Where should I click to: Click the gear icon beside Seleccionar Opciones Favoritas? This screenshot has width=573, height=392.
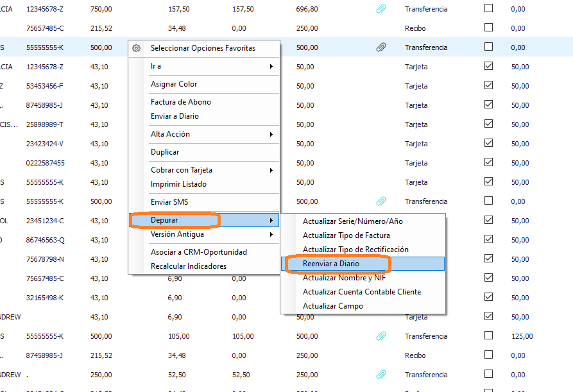[135, 48]
